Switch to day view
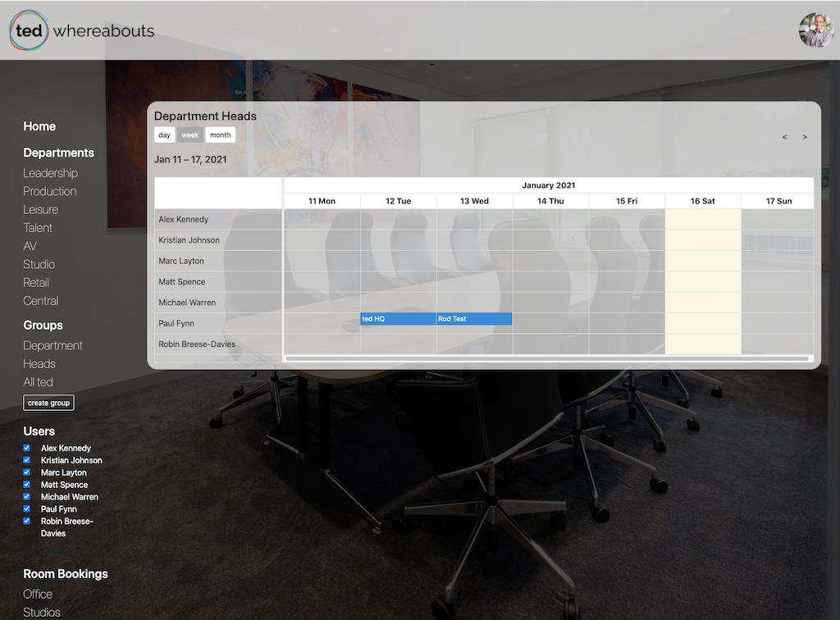Screen dimensions: 840x620 pos(164,135)
